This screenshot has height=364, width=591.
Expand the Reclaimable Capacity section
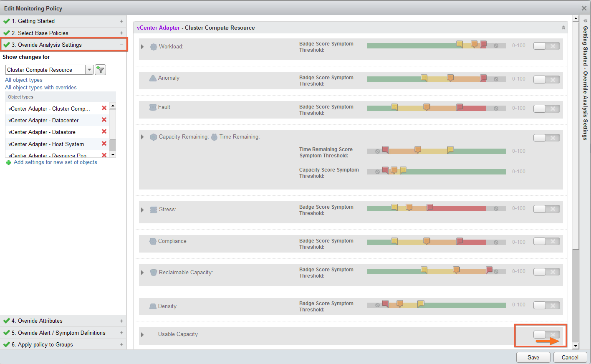(x=142, y=273)
